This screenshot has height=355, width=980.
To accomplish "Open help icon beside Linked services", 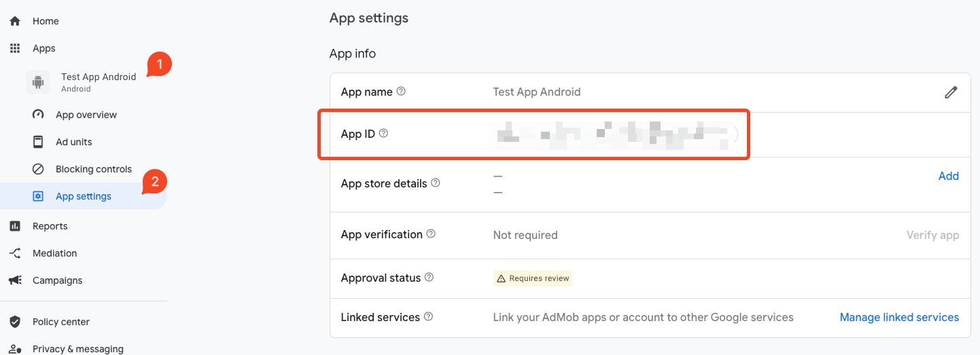I will tap(428, 316).
